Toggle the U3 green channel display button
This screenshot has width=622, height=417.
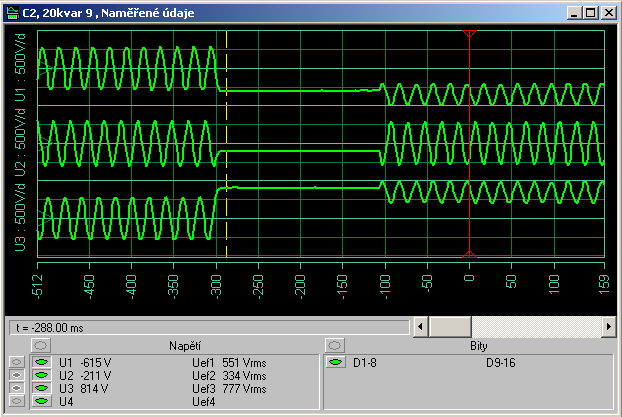42,388
